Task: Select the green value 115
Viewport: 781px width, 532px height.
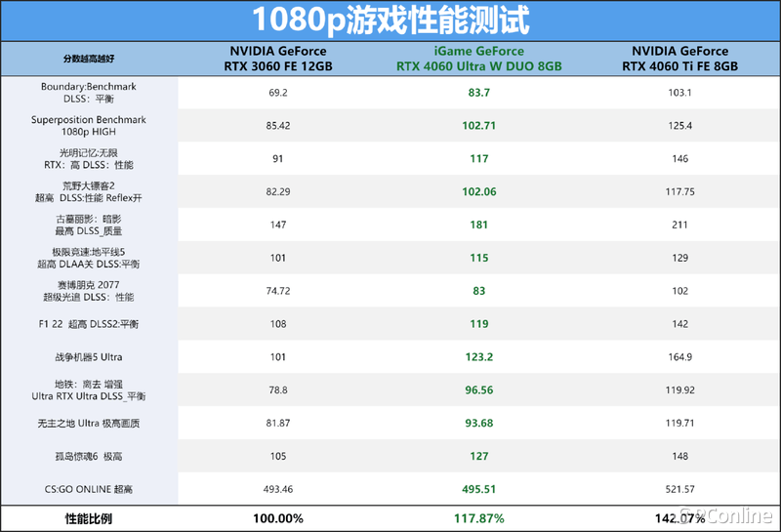Action: (x=479, y=258)
